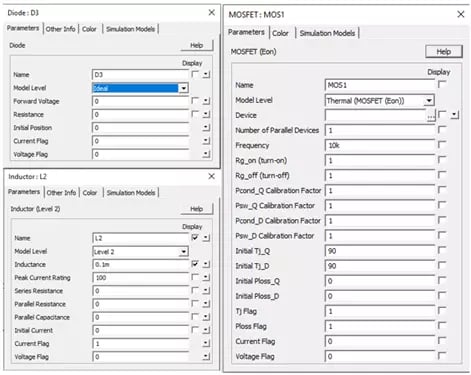Close the MOSFET MOS1 dialog
The image size is (471, 375).
(461, 14)
